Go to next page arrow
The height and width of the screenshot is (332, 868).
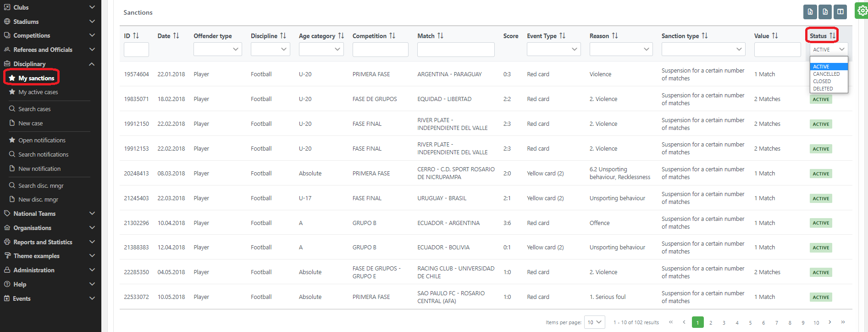tap(830, 322)
